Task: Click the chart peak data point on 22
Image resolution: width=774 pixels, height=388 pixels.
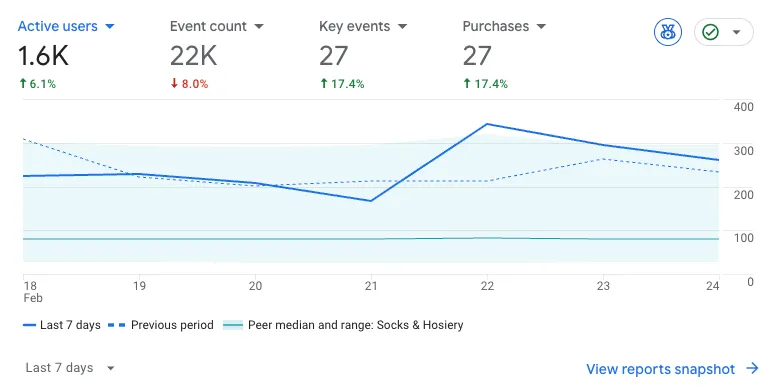Action: (x=487, y=124)
